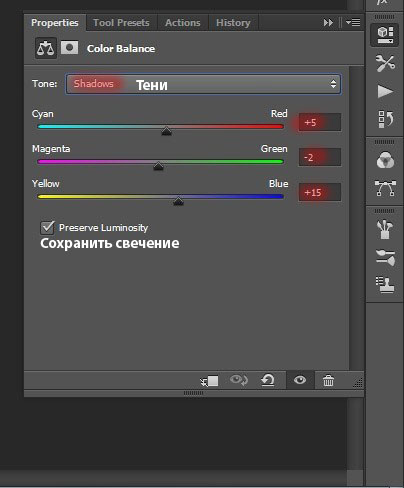Reset adjustment to defaults icon
The height and width of the screenshot is (488, 404).
tap(268, 380)
